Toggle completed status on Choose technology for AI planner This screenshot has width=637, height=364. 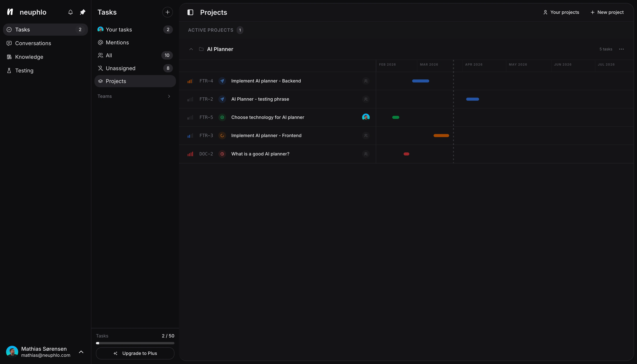click(x=222, y=117)
